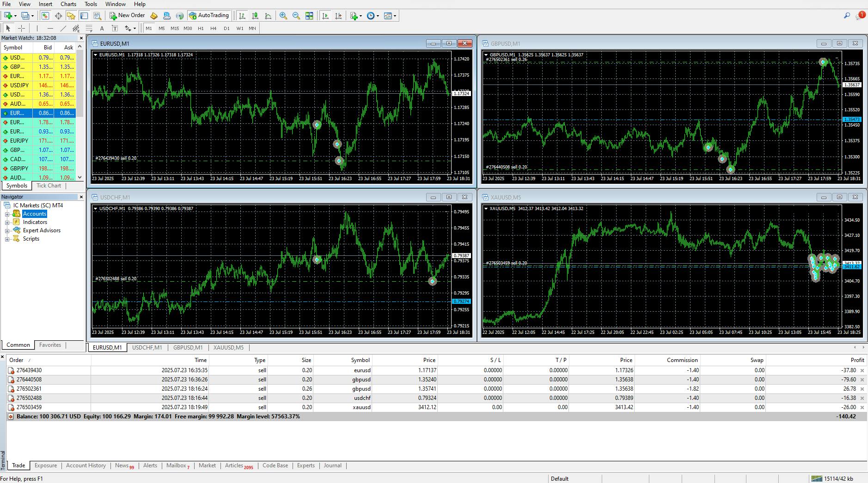
Task: Open the Profiles toolbar icon
Action: point(25,16)
